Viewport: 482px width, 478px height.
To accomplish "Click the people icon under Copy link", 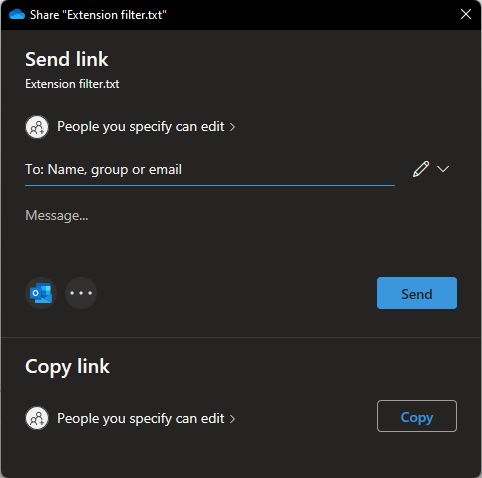I will tap(37, 418).
